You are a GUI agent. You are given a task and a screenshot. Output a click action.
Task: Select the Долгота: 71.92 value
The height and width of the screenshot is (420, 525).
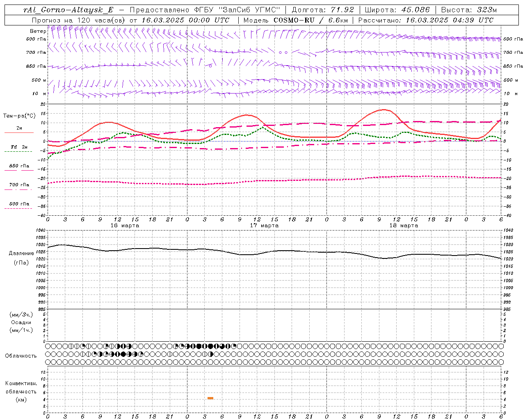pyautogui.click(x=323, y=10)
